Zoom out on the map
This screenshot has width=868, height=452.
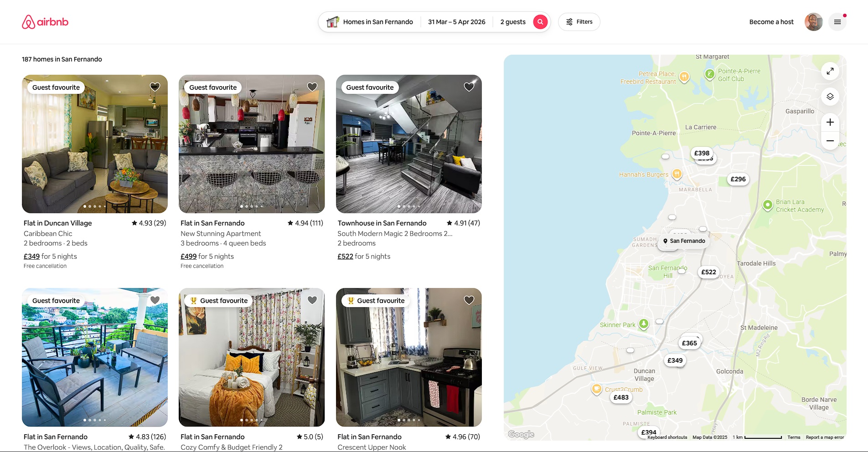click(830, 141)
